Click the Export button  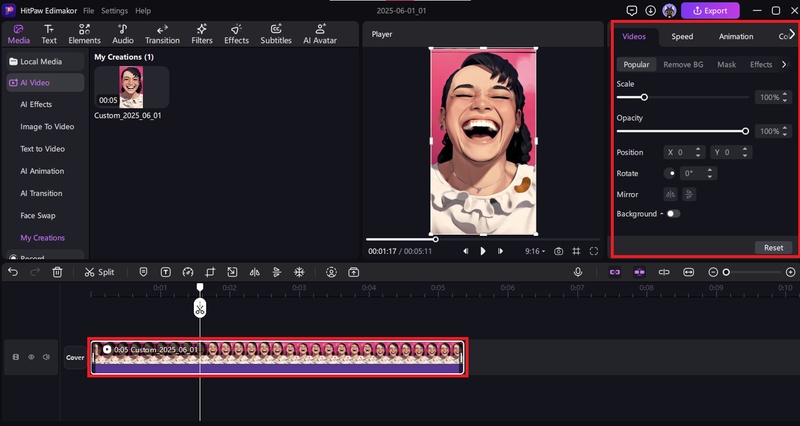(x=710, y=11)
